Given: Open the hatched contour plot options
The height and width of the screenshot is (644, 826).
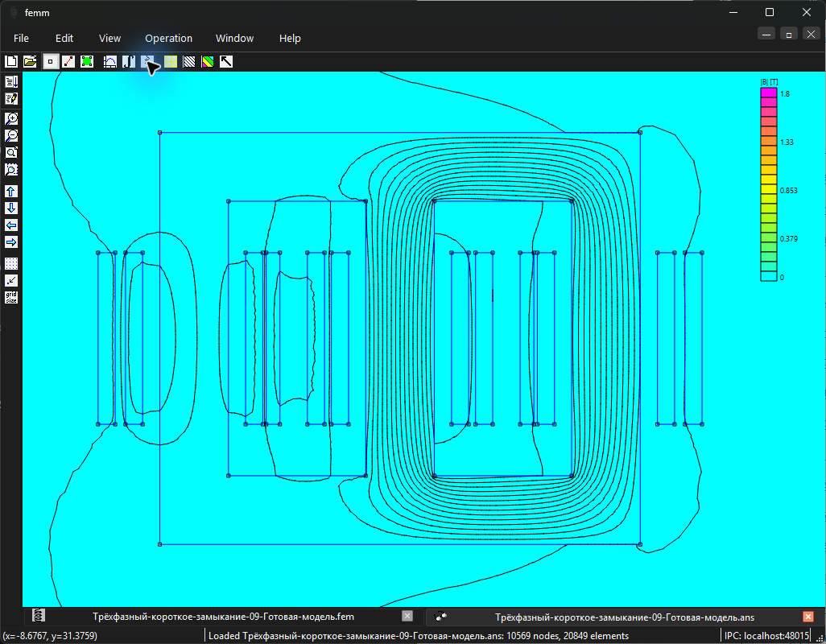Looking at the screenshot, I should [x=189, y=62].
